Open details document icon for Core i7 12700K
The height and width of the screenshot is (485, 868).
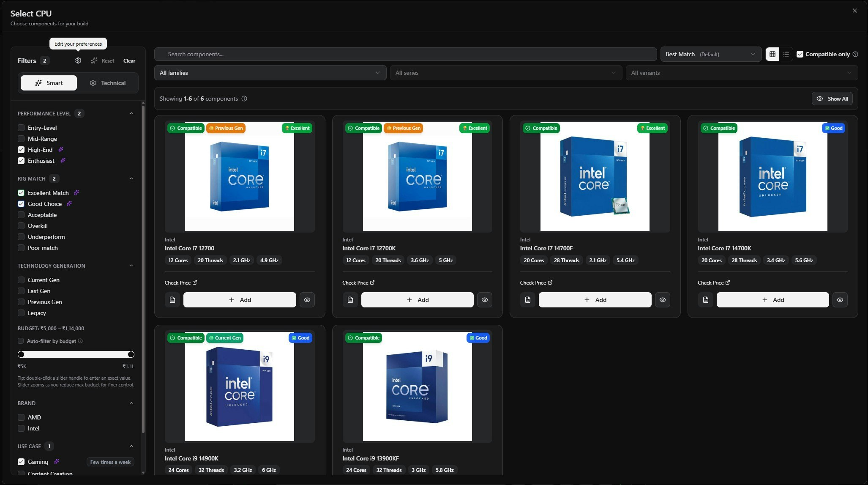350,300
